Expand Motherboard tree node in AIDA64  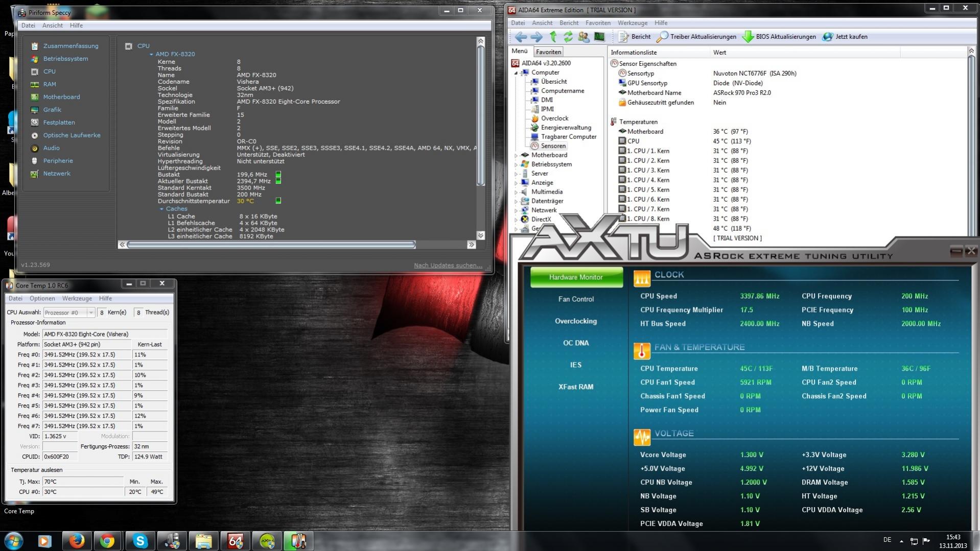point(516,155)
